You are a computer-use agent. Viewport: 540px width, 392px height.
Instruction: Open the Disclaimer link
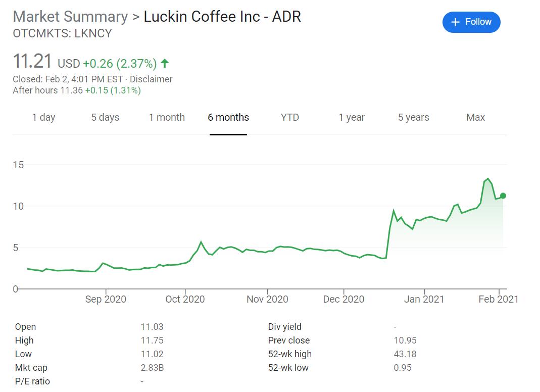pos(152,79)
